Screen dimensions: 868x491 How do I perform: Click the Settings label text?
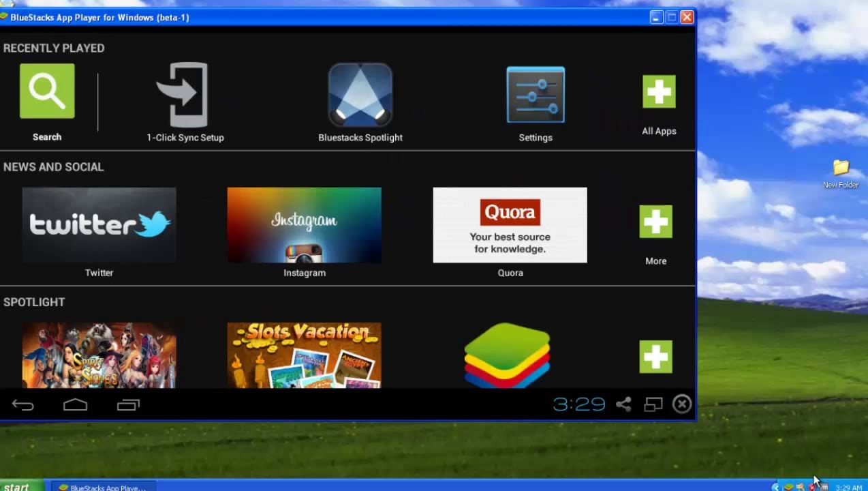[536, 138]
